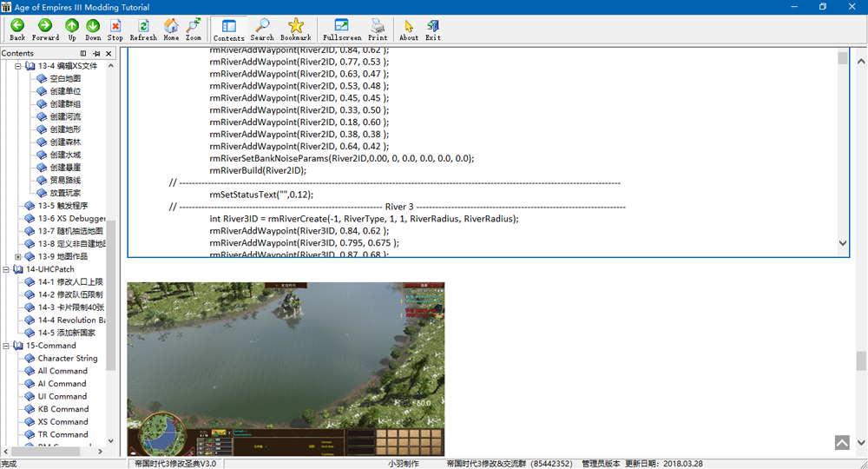The height and width of the screenshot is (469, 868).
Task: Open the Character String topic
Action: 68,358
